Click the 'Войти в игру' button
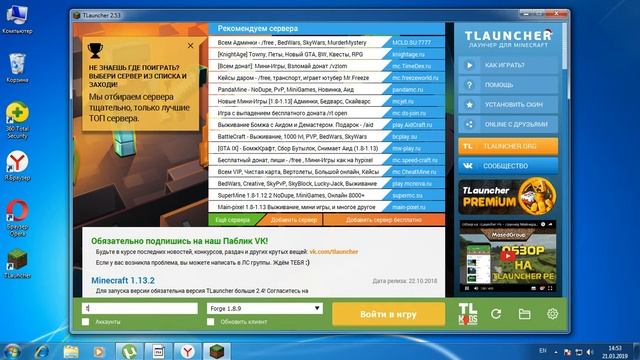Screen dimensions: 640x360 (x=388, y=314)
